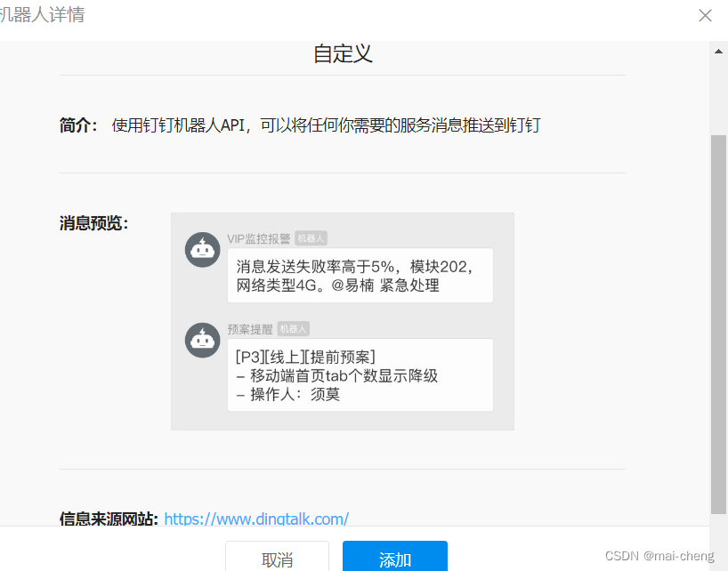Click the [P3][线上][提前预案] message bubble
The width and height of the screenshot is (728, 571).
[360, 374]
